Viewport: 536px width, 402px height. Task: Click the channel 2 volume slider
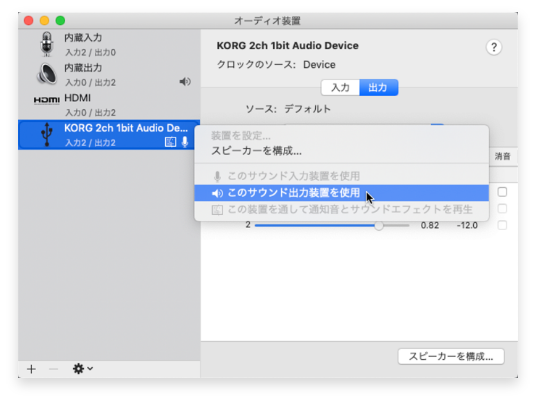(x=332, y=225)
